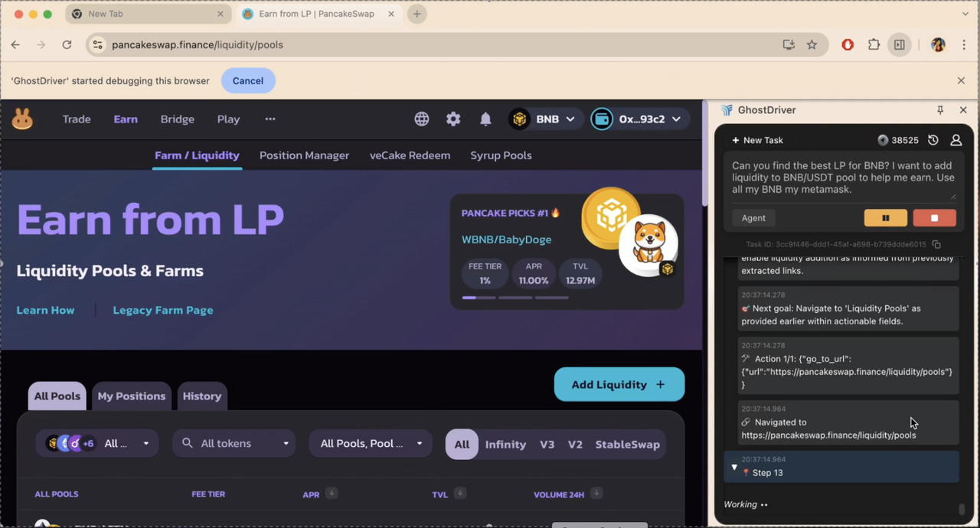Screen dimensions: 980x528
Task: Filter pools by Infinity
Action: pos(505,445)
